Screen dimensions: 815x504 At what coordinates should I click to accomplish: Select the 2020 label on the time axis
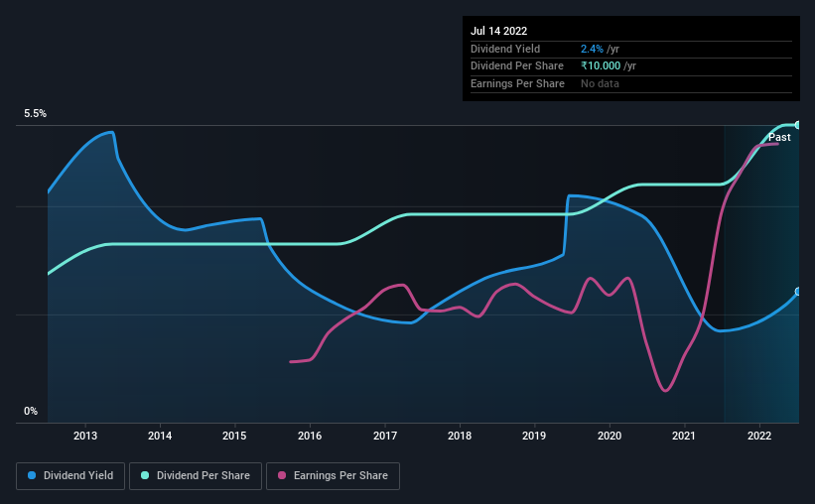coord(610,436)
